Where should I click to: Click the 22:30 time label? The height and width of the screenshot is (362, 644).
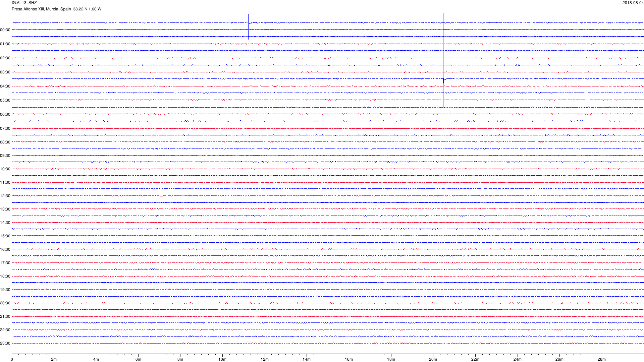click(x=5, y=330)
